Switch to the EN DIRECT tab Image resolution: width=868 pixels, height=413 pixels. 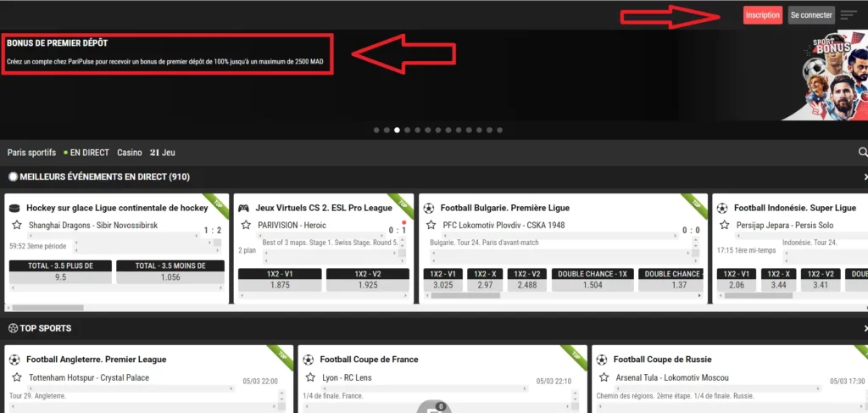coord(86,153)
